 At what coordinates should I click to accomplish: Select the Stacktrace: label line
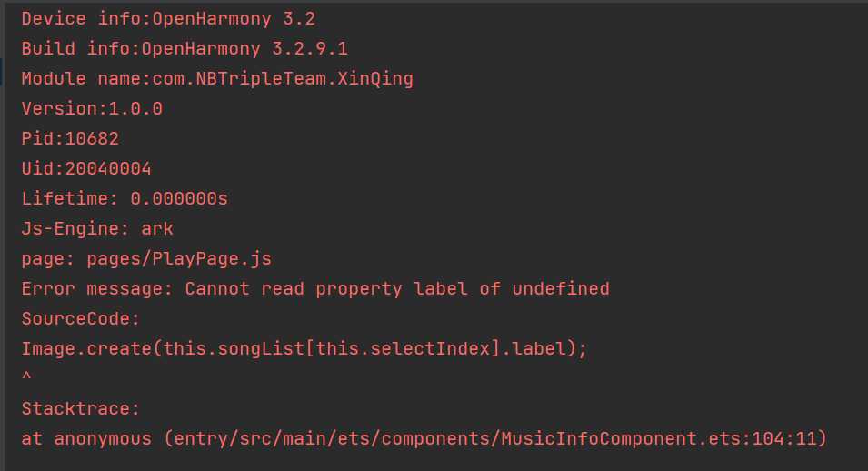pyautogui.click(x=81, y=408)
